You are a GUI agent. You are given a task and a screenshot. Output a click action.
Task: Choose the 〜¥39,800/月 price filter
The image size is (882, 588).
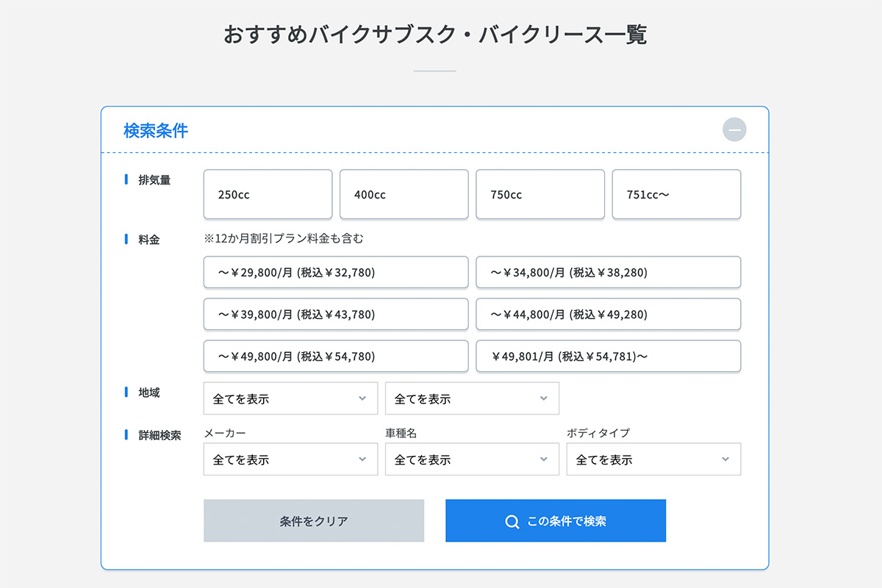336,315
